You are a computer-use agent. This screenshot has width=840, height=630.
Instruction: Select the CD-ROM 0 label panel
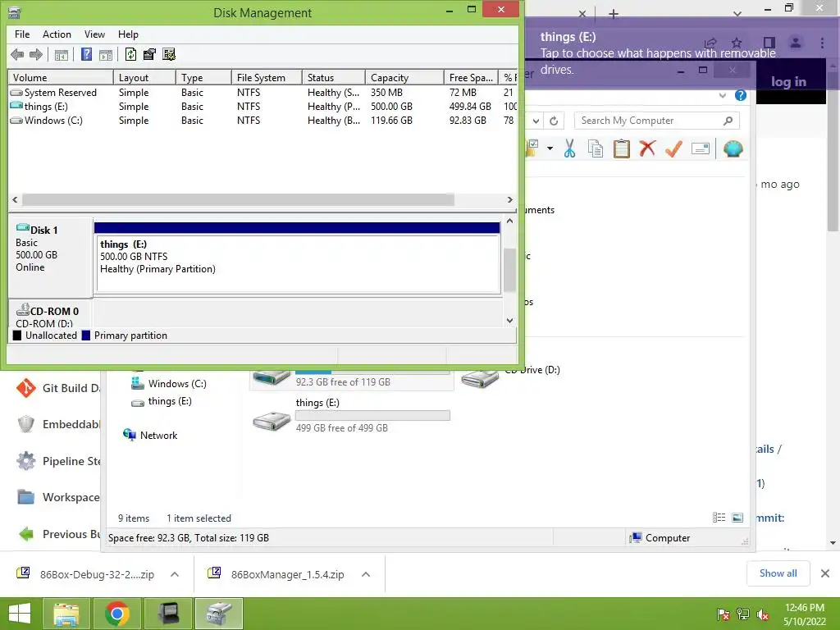click(50, 314)
